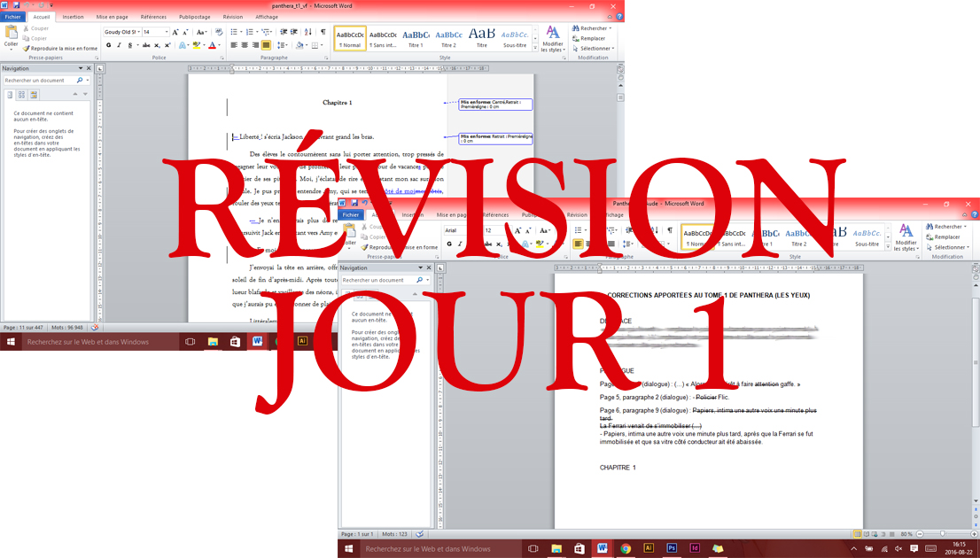Align text right in panthera_t1_vf window

255,45
